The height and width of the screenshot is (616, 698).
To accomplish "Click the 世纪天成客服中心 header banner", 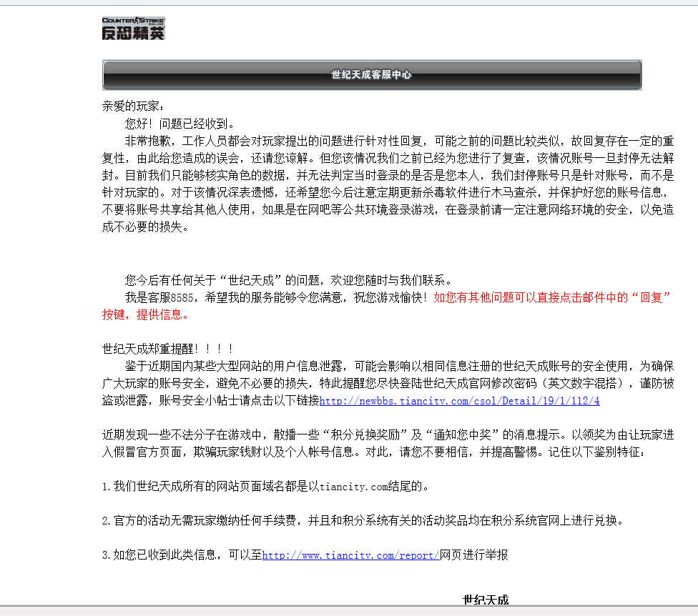I will tap(372, 75).
